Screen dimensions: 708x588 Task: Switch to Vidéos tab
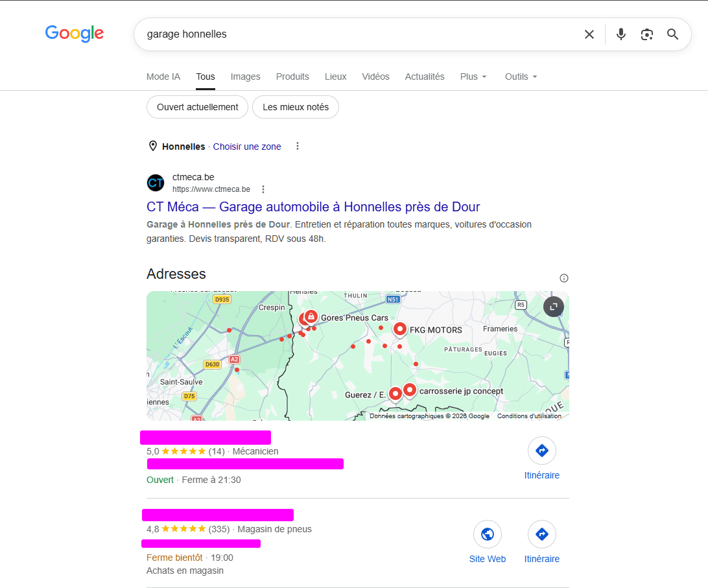[375, 76]
